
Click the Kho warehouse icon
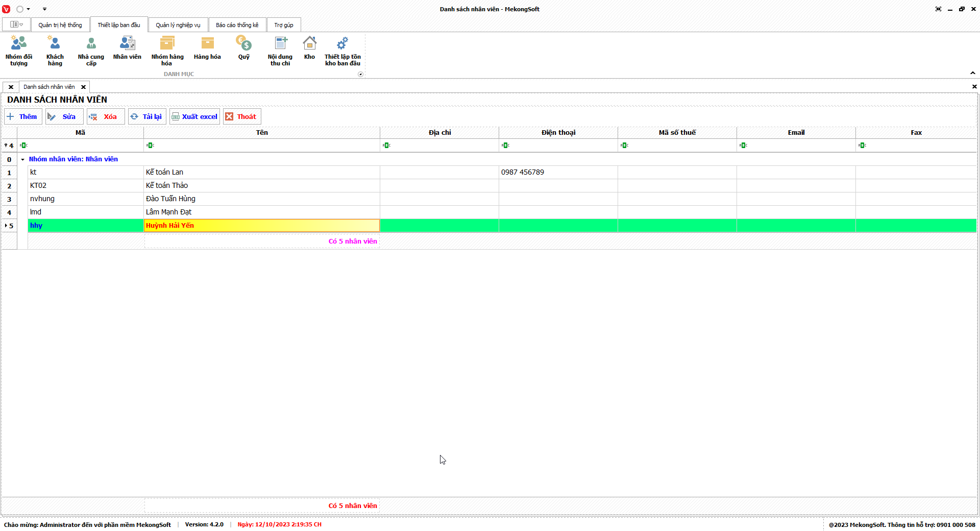coord(309,48)
